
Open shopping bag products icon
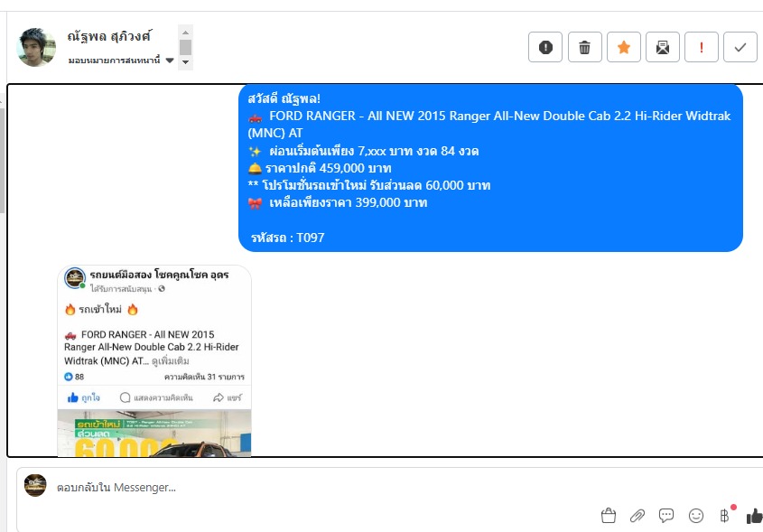609,516
